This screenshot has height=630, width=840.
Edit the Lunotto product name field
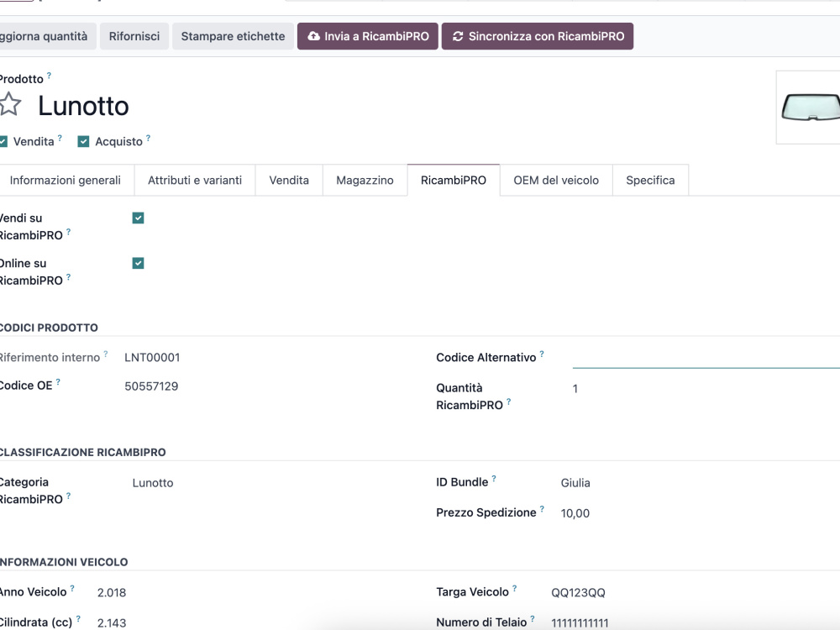83,106
